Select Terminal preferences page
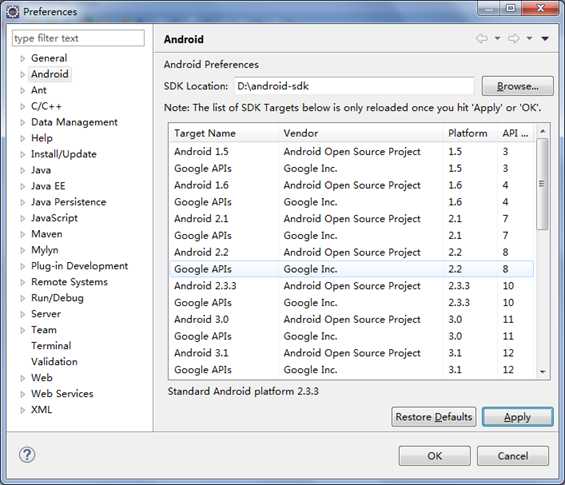565x485 pixels. click(51, 346)
